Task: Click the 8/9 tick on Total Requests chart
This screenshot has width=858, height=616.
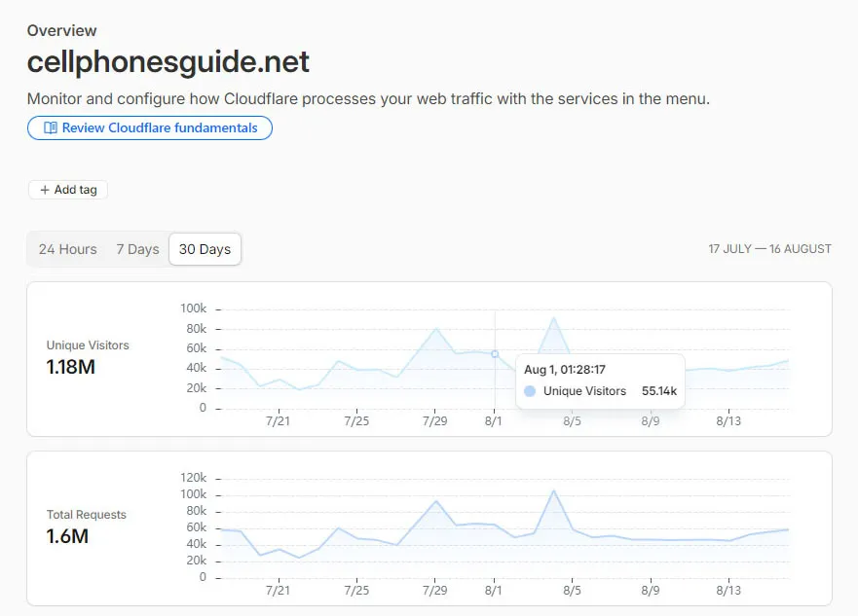Action: click(x=650, y=591)
